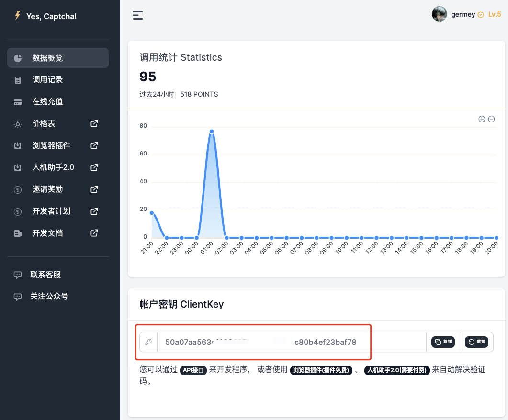Open the 数据概览 dashboard menu item

coord(57,58)
